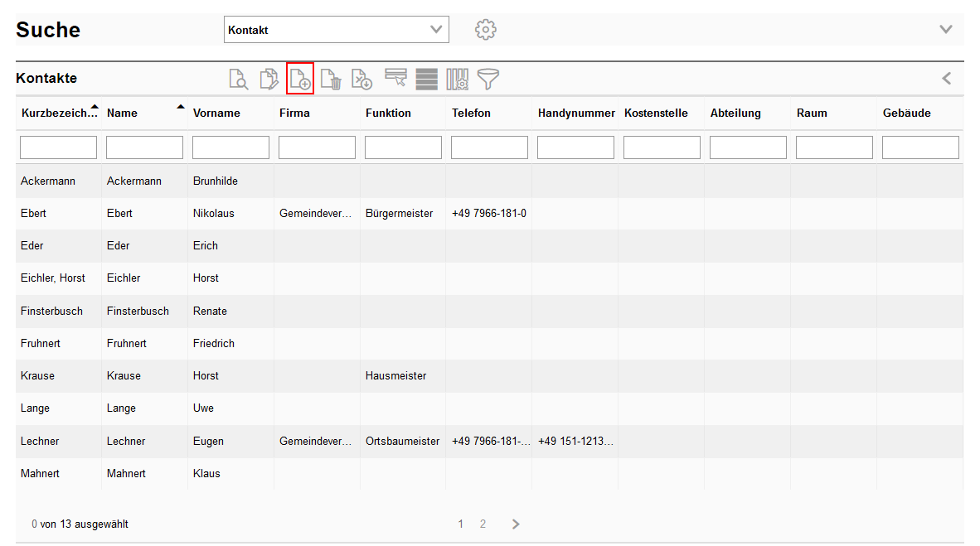Sort by the Vorname column header
This screenshot has height=546, width=980.
click(216, 113)
